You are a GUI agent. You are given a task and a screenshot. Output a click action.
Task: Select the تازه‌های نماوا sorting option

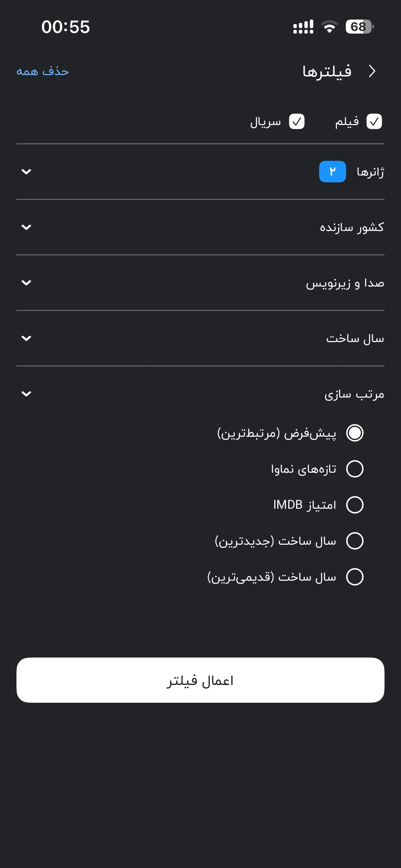coord(355,469)
